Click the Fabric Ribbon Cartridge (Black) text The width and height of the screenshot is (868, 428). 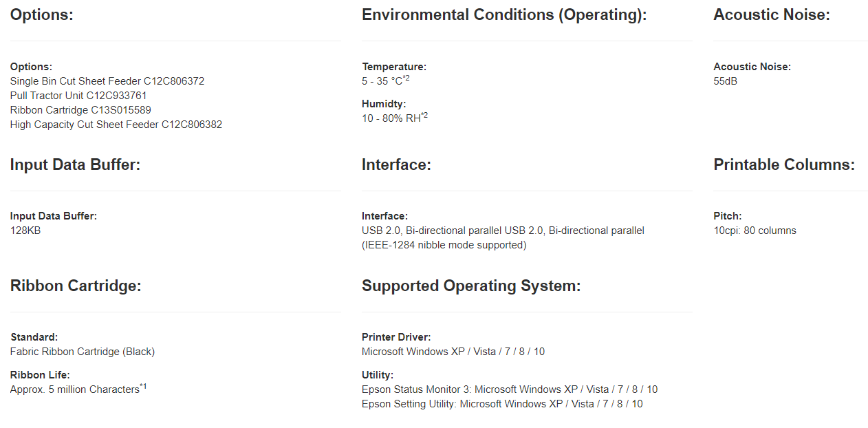point(83,352)
